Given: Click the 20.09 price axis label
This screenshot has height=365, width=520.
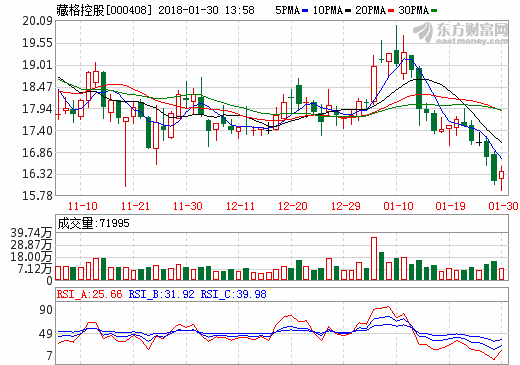Looking at the screenshot, I should pos(37,21).
